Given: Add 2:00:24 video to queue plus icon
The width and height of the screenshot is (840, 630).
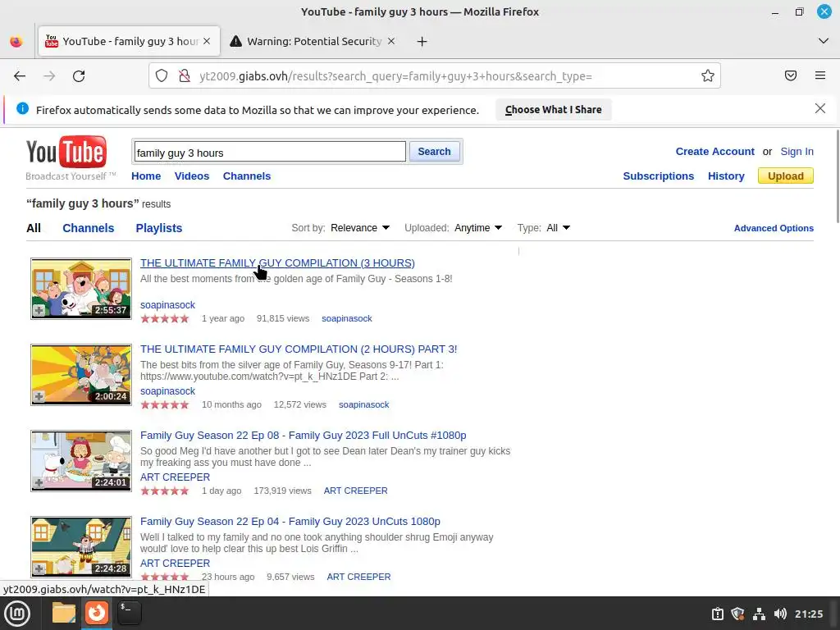Looking at the screenshot, I should click(x=39, y=396).
